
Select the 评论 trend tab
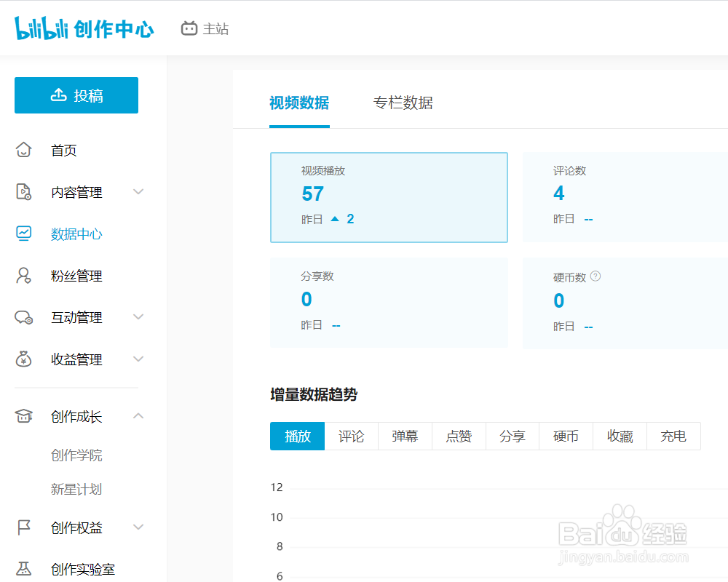click(x=351, y=436)
